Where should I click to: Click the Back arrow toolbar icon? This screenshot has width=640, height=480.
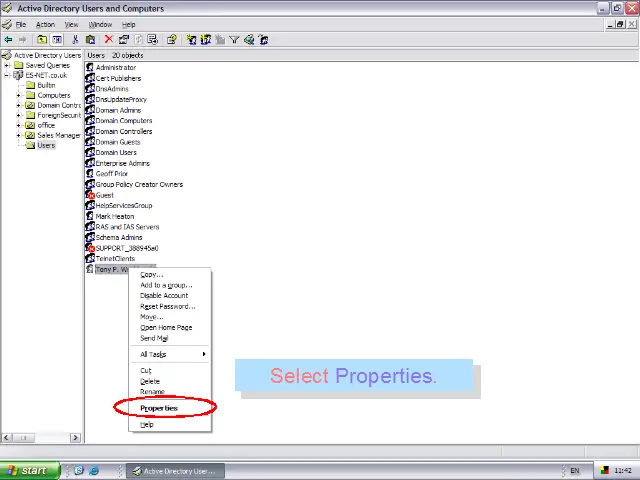click(x=8, y=40)
